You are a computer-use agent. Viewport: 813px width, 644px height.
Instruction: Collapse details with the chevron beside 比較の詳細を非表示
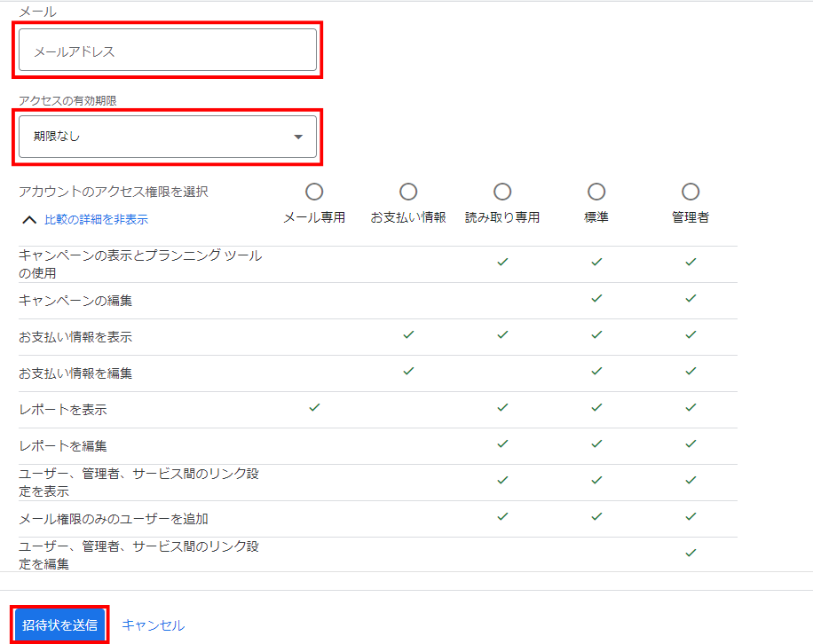coord(29,220)
